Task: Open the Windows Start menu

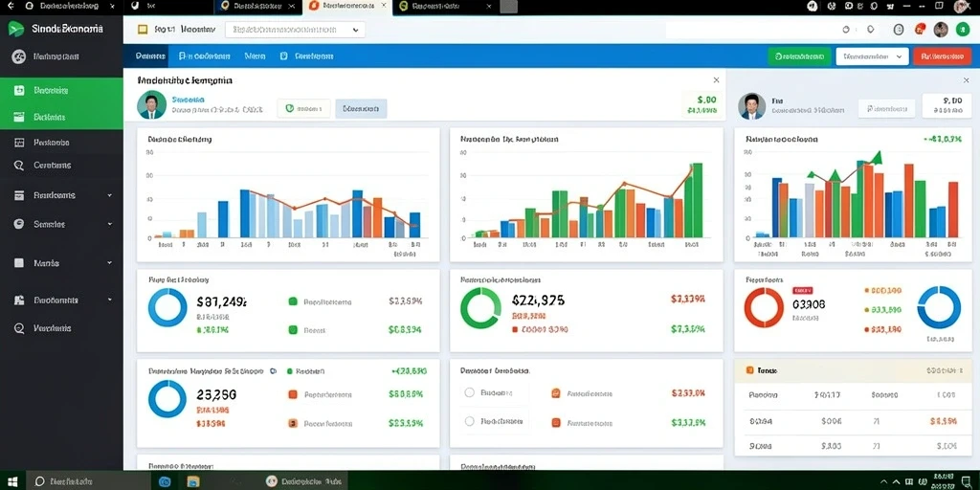Action: click(x=12, y=481)
